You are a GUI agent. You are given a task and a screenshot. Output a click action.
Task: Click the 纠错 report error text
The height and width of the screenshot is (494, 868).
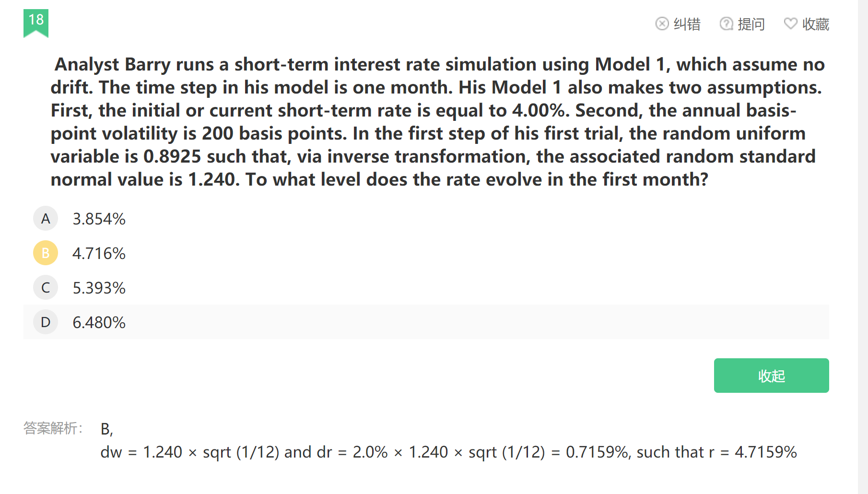[687, 24]
